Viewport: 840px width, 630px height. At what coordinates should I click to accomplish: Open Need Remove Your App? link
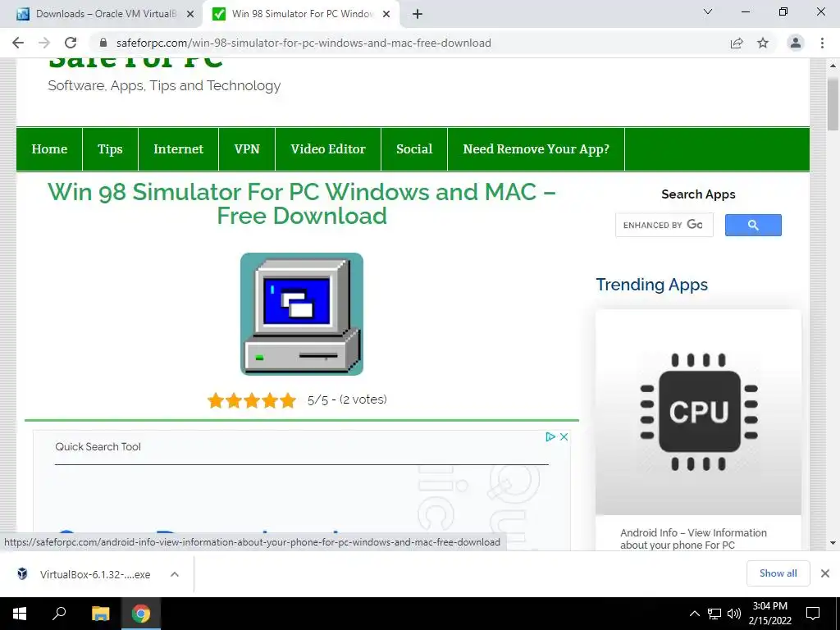coord(536,149)
